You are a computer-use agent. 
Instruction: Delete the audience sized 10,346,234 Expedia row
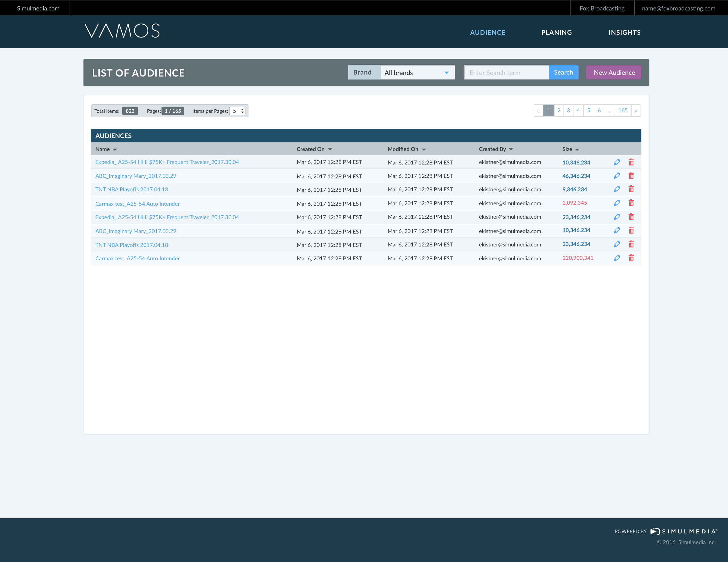point(631,162)
